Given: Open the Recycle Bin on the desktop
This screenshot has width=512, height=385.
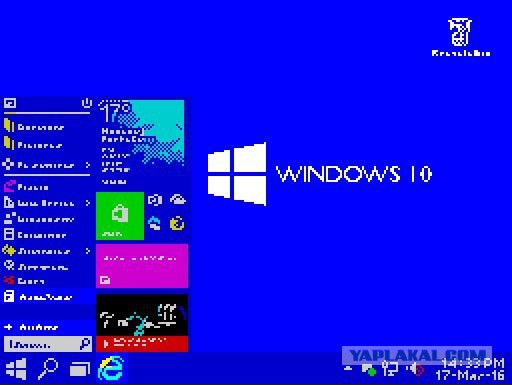Looking at the screenshot, I should point(460,37).
